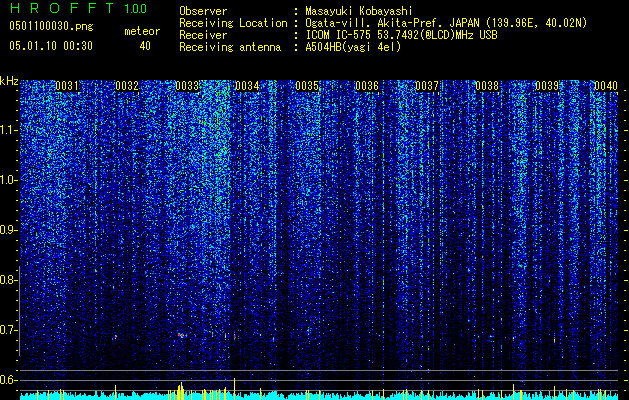Screen dimensions: 629x400
Task: Click the 0039 time marker
Action: [547, 86]
